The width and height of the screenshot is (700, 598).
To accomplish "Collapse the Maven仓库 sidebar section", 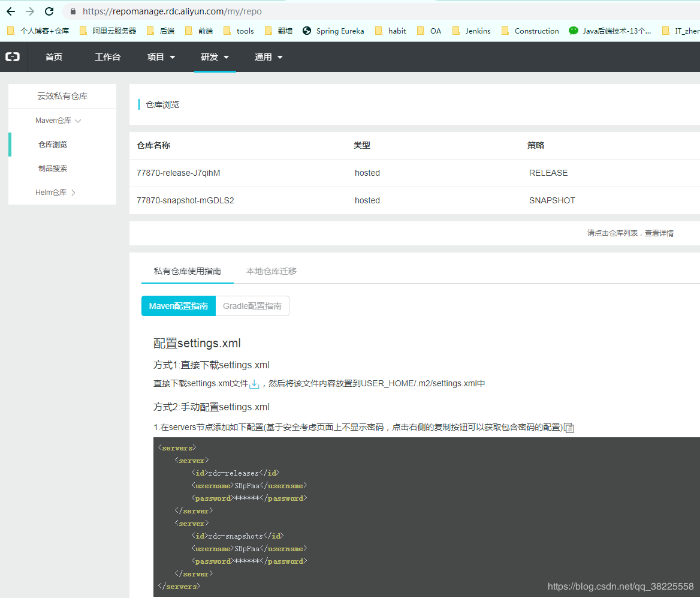I will click(x=58, y=121).
